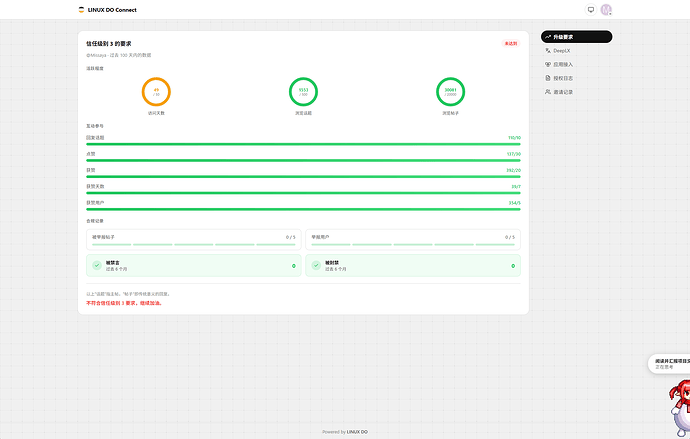
Task: Click the 点赞 progress bar
Action: 303,160
